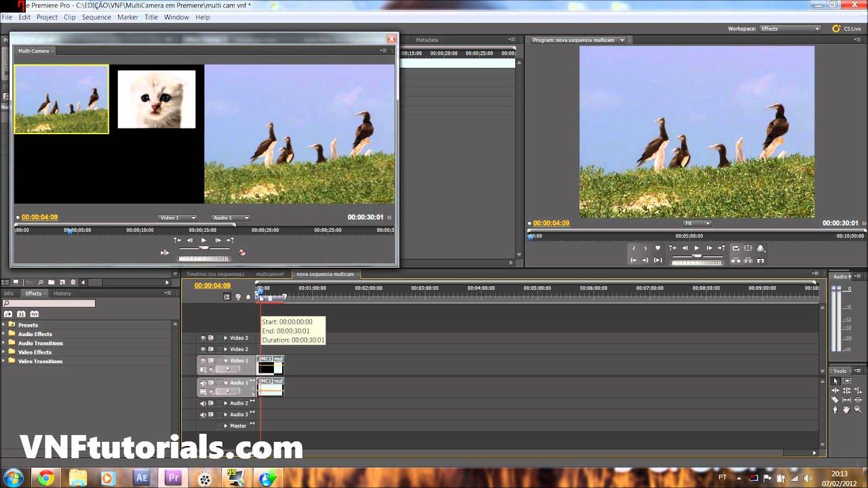Mute the Audio 2 track speaker toggle
Screen dimensions: 868x488
[x=203, y=403]
